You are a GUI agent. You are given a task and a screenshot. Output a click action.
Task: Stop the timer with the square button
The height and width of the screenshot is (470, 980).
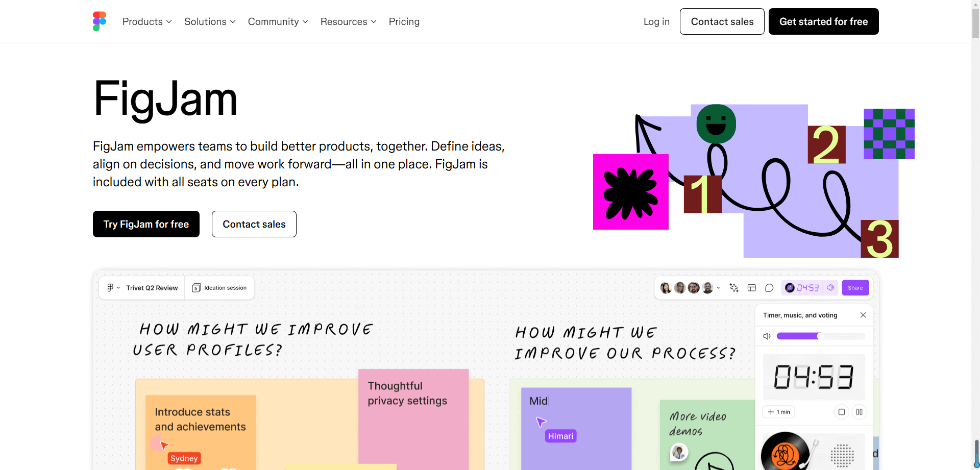coord(842,412)
